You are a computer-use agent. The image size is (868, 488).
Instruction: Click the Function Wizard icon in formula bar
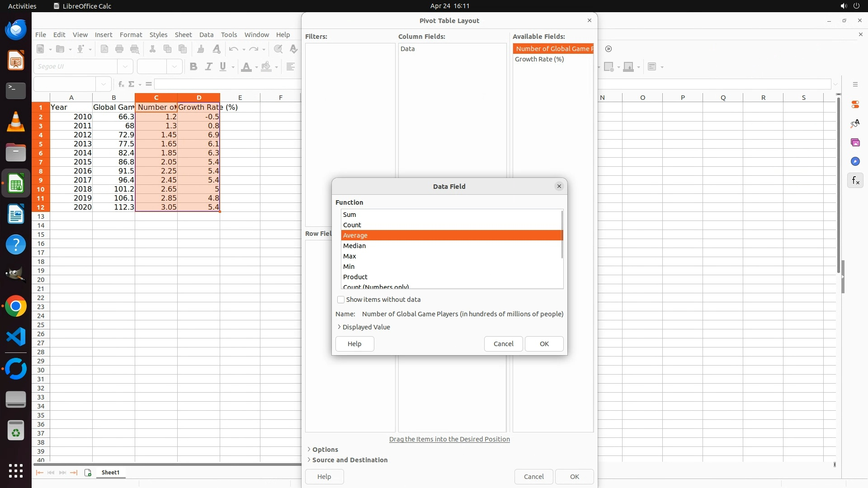coord(121,84)
